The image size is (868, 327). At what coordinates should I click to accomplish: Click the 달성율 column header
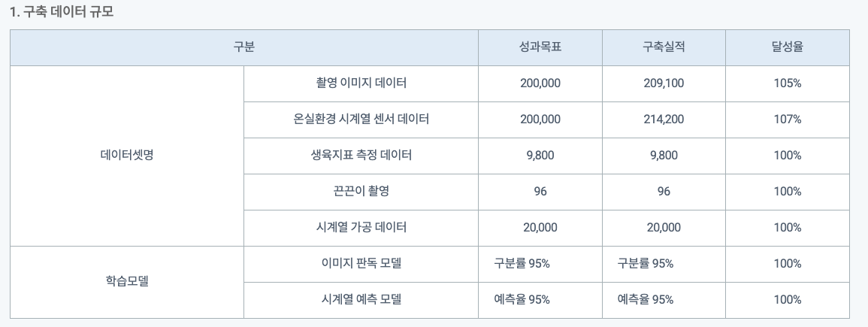[x=788, y=47]
